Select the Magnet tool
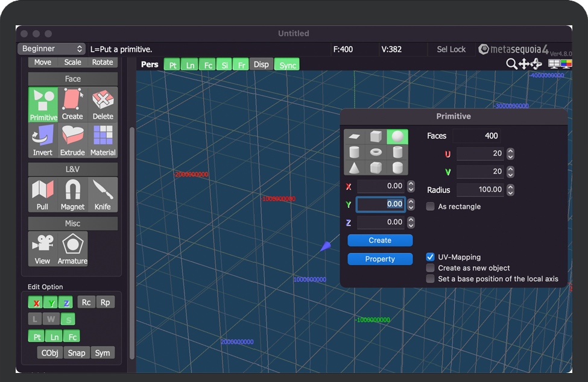 72,195
